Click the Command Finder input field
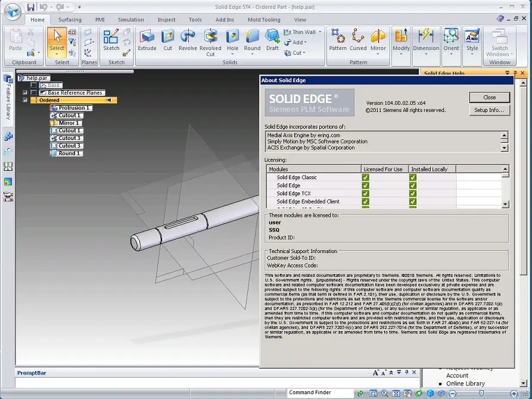532x399 pixels. click(320, 392)
